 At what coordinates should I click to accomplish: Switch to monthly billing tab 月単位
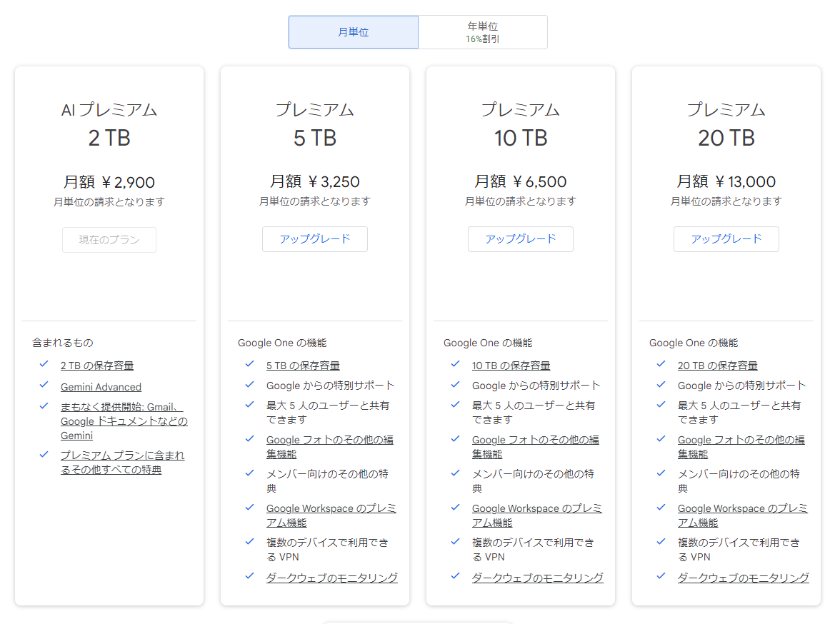click(x=353, y=32)
